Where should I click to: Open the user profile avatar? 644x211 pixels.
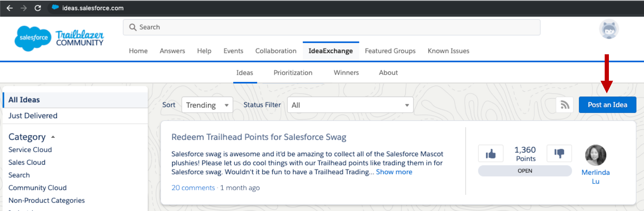point(609,29)
